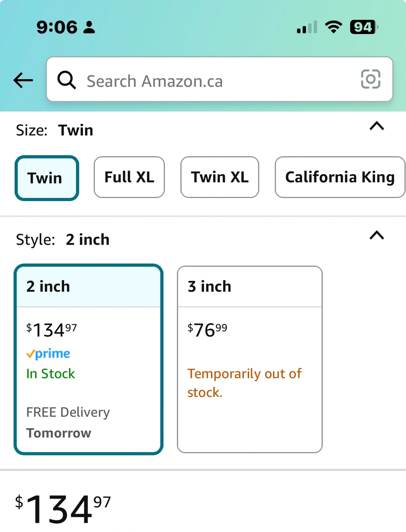Tap the back arrow icon
The width and height of the screenshot is (406, 532).
(23, 80)
